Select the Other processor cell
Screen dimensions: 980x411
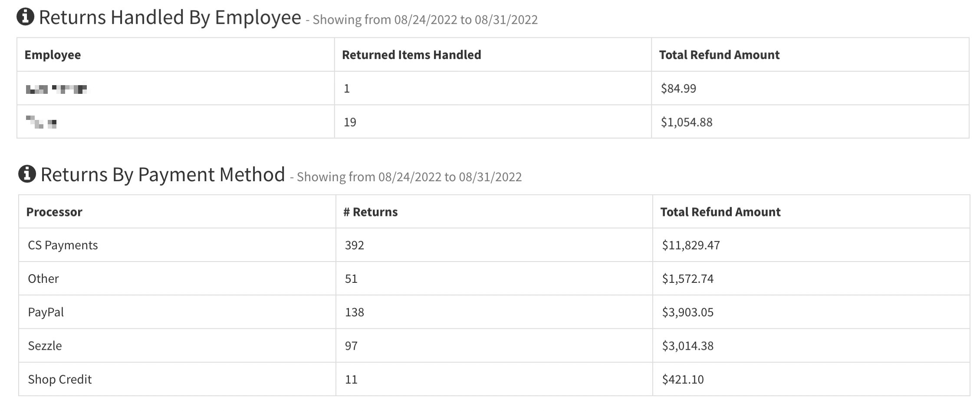[43, 279]
